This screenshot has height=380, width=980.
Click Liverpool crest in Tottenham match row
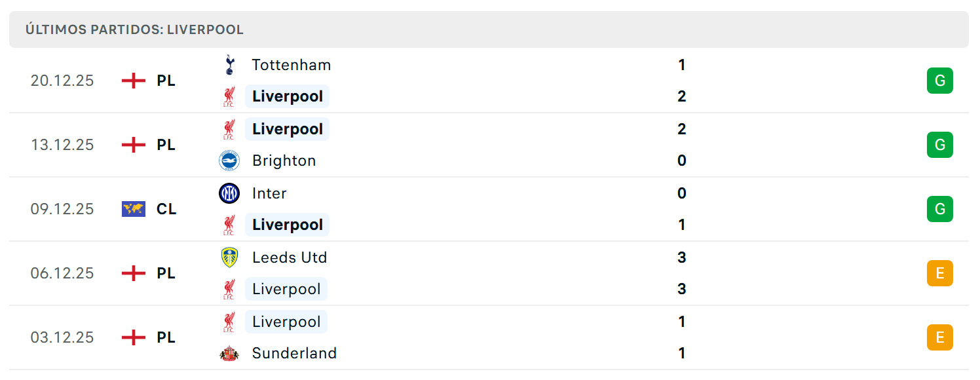(x=229, y=97)
